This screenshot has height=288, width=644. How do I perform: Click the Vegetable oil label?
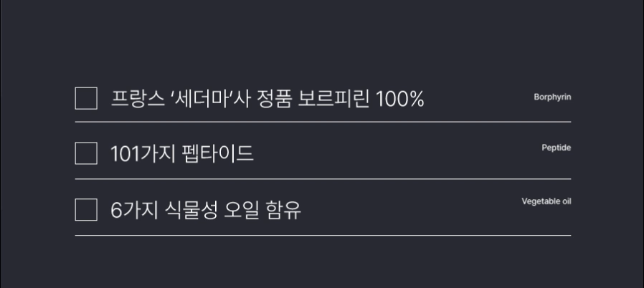click(546, 201)
